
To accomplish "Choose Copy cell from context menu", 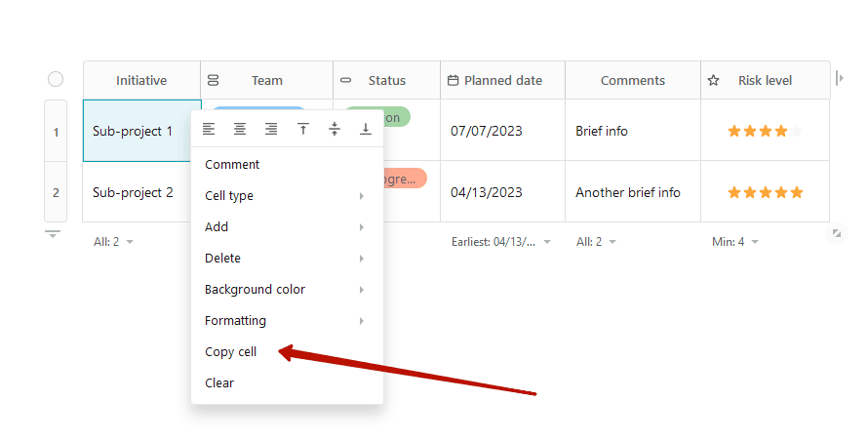I will pyautogui.click(x=231, y=352).
